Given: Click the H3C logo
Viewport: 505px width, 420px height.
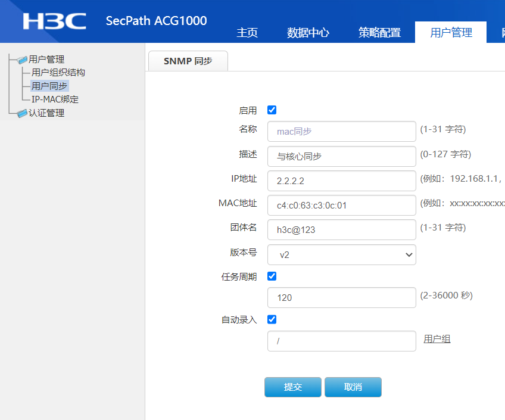Looking at the screenshot, I should point(54,21).
